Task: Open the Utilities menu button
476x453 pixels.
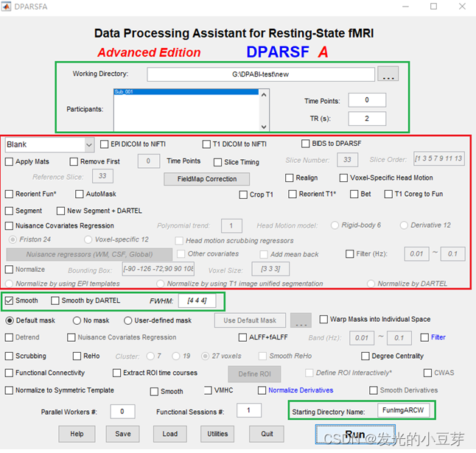Action: (x=217, y=434)
